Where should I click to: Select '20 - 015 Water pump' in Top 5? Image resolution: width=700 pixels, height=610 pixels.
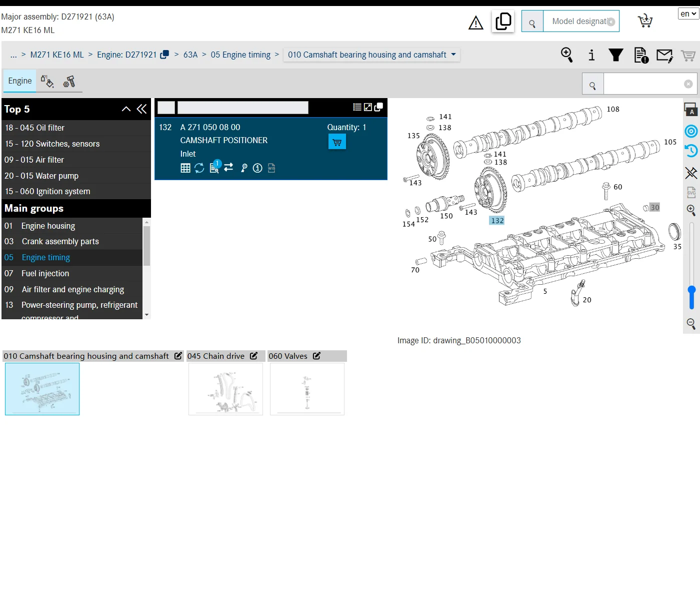76,176
